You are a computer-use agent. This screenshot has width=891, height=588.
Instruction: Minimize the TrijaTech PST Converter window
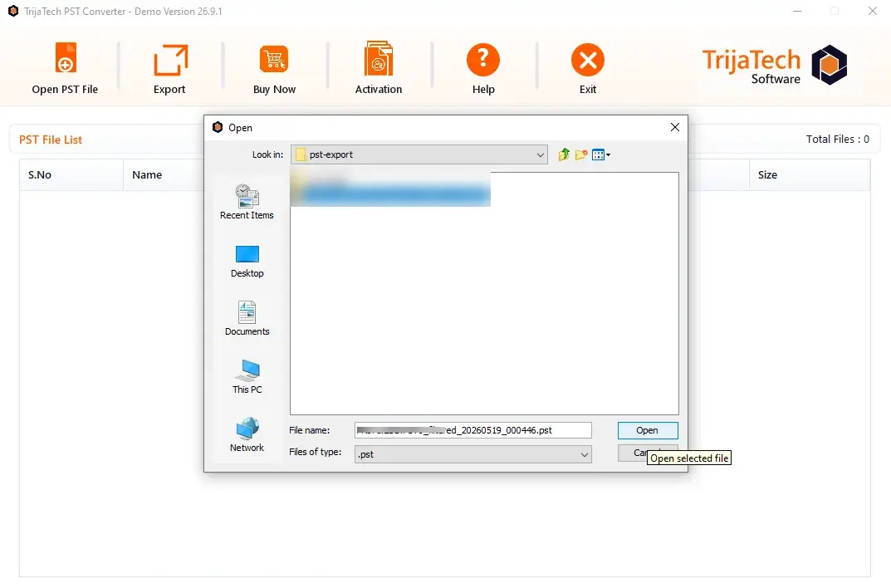797,12
